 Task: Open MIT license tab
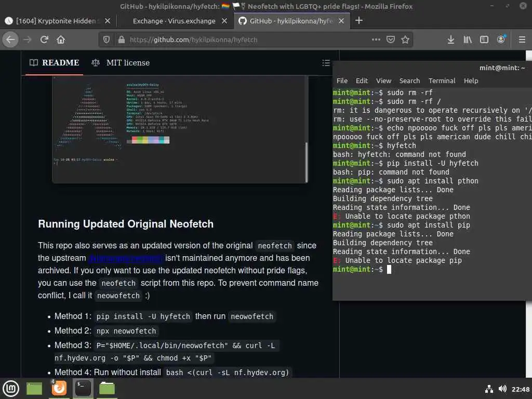(121, 63)
